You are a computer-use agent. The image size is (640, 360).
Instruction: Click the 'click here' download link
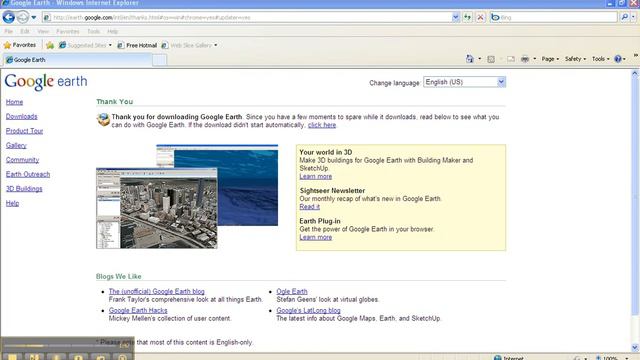tap(322, 125)
